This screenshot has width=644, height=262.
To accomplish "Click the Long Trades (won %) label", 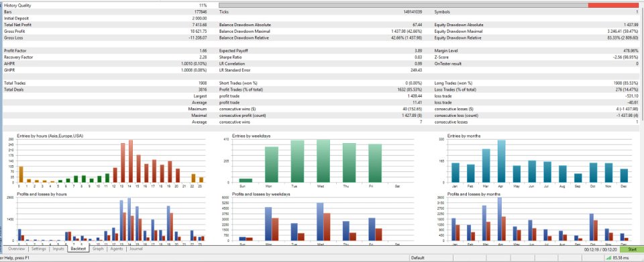I will click(x=453, y=83).
